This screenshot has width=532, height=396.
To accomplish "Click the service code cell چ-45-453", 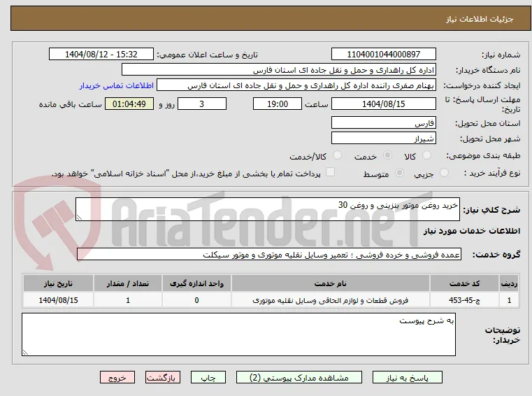I will tap(464, 300).
